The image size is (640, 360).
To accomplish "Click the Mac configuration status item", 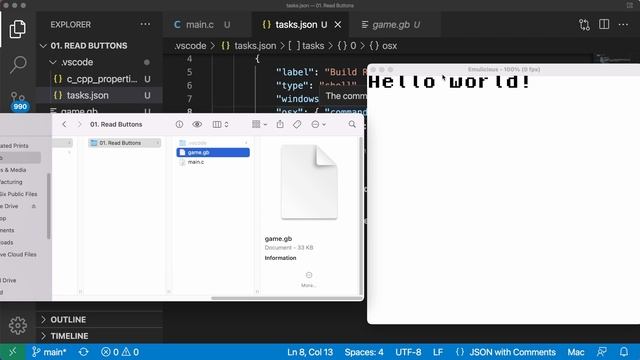I will (x=576, y=352).
